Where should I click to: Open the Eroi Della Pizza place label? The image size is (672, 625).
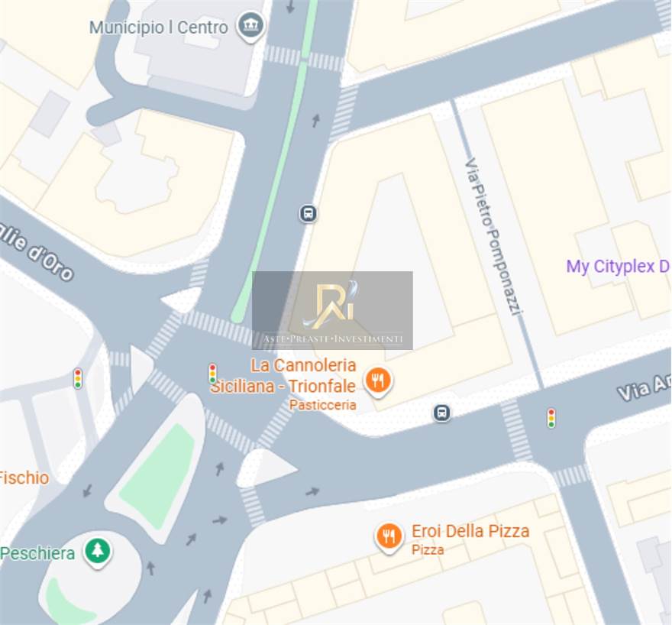click(x=470, y=531)
